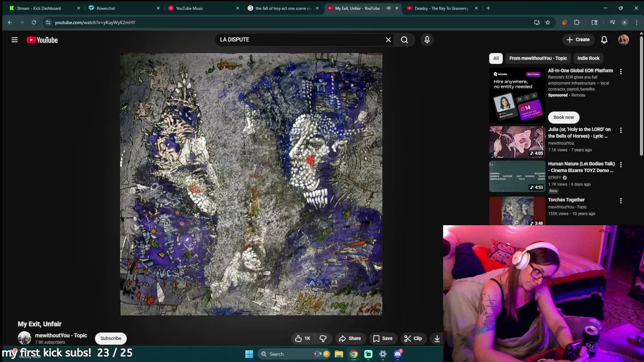This screenshot has width=644, height=362.
Task: Click the video player album art
Action: [x=251, y=184]
